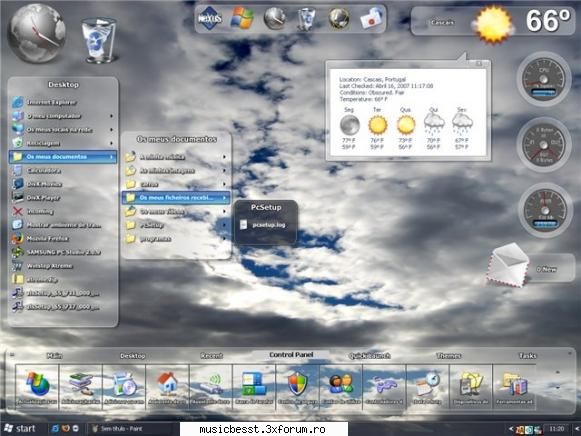Click the sun icon in weather widget

493,24
